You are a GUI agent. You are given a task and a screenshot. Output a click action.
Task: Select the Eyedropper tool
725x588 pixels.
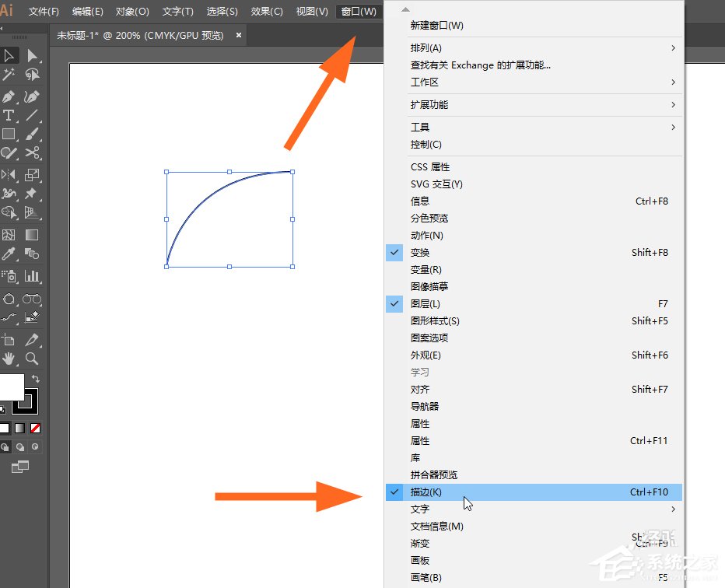point(10,253)
